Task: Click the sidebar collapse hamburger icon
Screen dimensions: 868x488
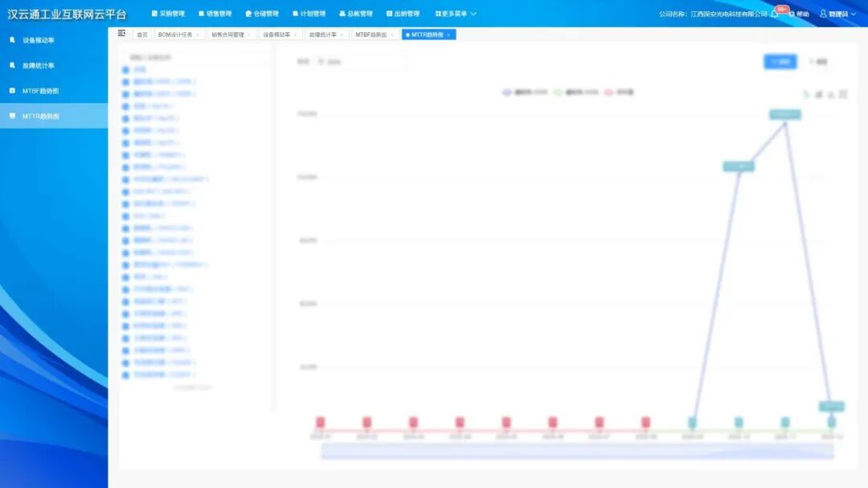Action: pos(121,33)
